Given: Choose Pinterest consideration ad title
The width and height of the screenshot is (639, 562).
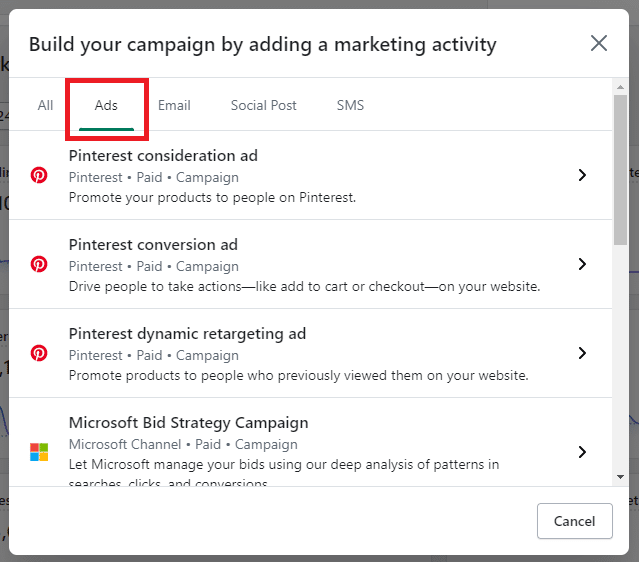Looking at the screenshot, I should [163, 156].
